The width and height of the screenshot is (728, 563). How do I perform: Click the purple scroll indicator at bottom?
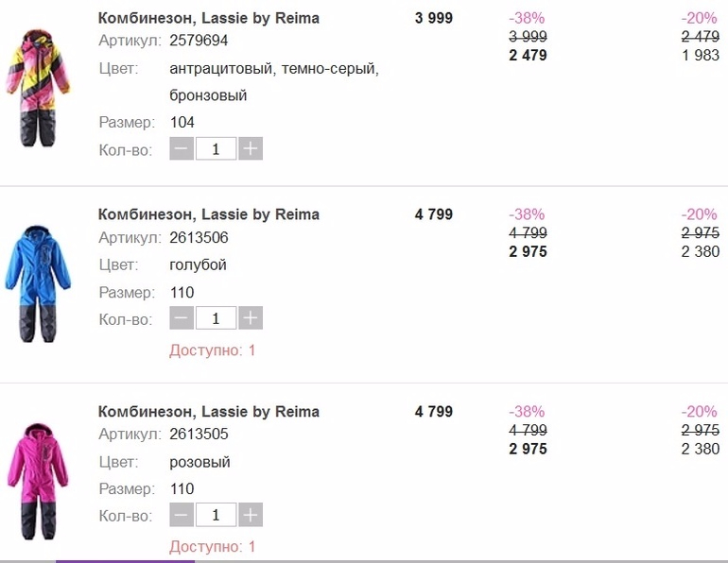coord(125,560)
